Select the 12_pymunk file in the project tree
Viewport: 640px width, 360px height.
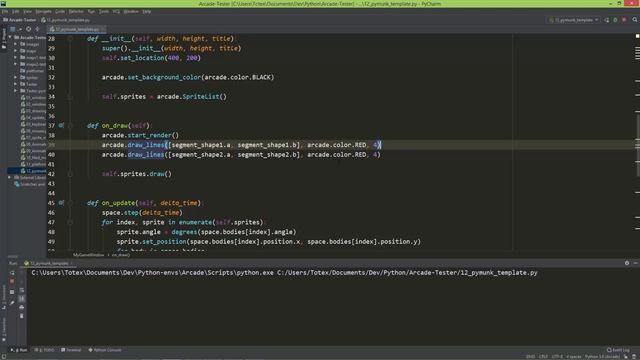33,171
